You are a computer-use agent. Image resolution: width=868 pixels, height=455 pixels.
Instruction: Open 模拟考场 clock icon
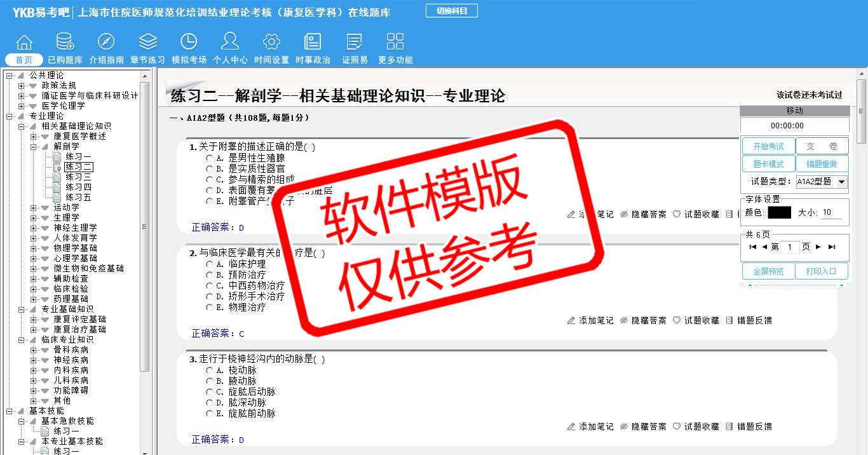189,43
